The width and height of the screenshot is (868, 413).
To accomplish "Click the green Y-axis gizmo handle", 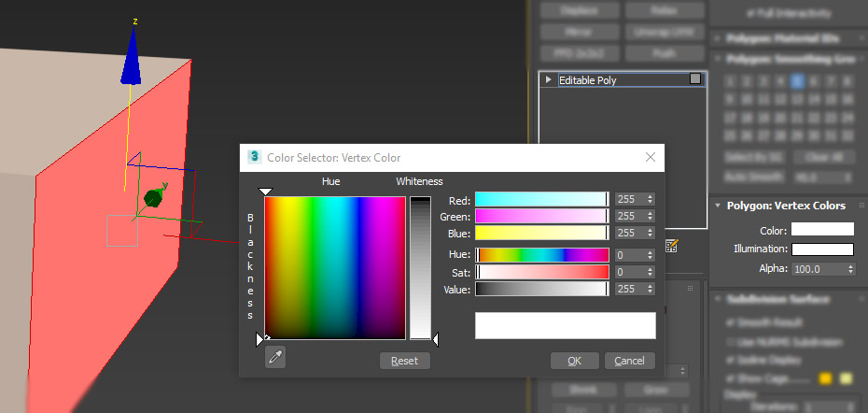I will (153, 197).
